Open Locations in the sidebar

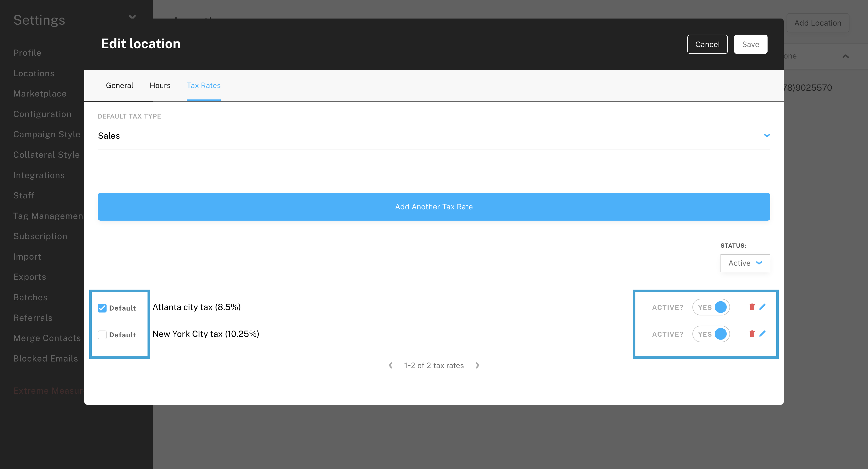[34, 73]
